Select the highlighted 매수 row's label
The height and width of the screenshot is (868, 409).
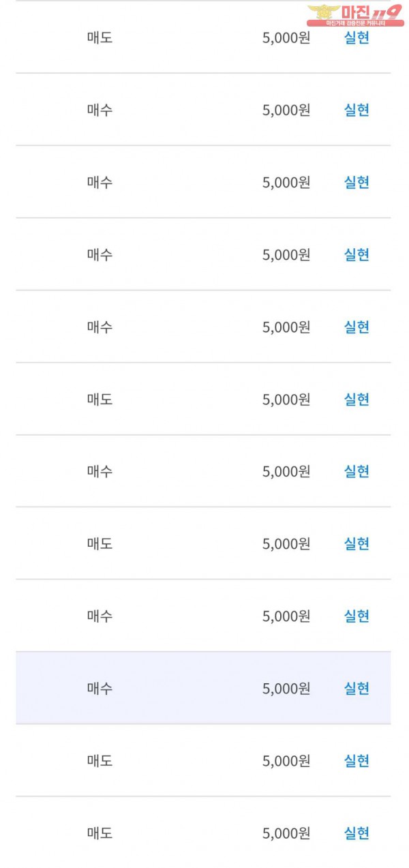click(x=100, y=689)
